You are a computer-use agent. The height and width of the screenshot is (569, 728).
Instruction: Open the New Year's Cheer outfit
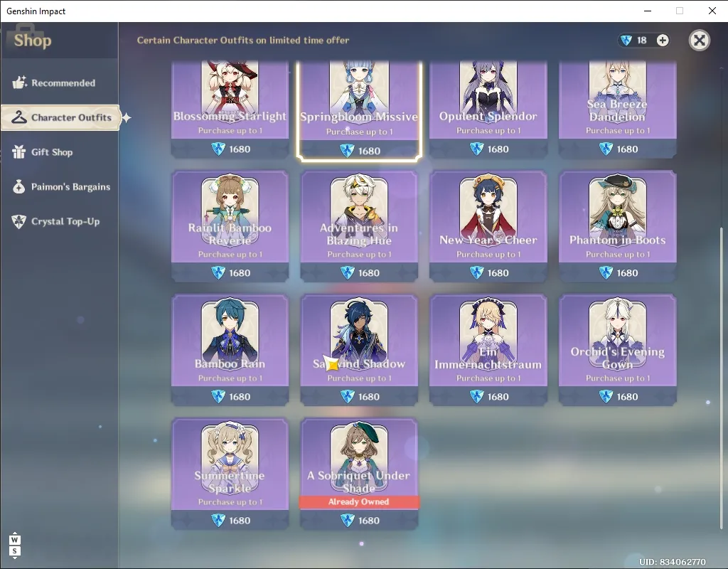488,226
